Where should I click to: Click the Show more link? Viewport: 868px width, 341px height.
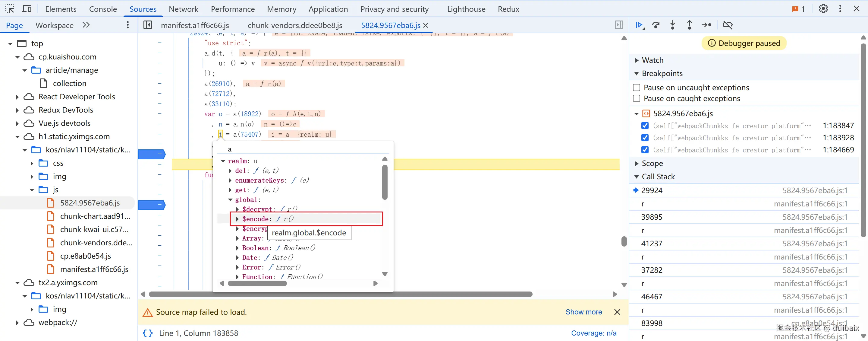[x=583, y=312]
